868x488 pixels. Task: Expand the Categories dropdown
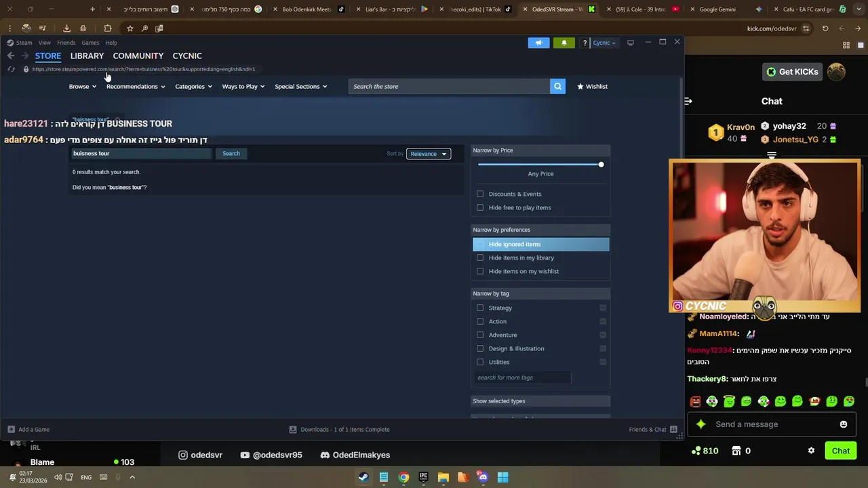click(x=193, y=86)
